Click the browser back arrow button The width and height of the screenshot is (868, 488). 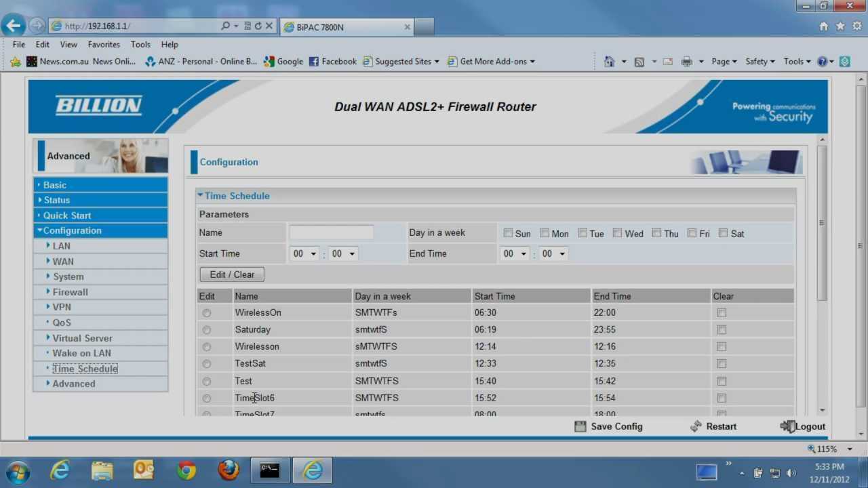pyautogui.click(x=13, y=26)
